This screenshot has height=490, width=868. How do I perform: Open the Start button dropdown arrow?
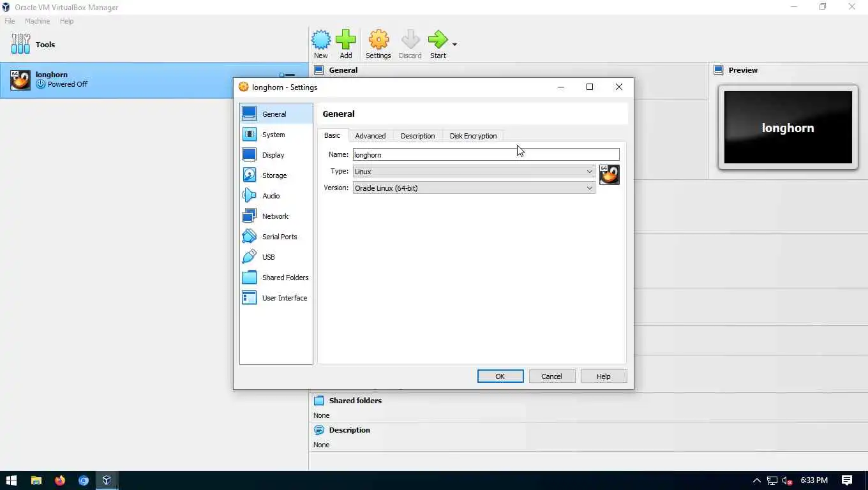point(454,45)
